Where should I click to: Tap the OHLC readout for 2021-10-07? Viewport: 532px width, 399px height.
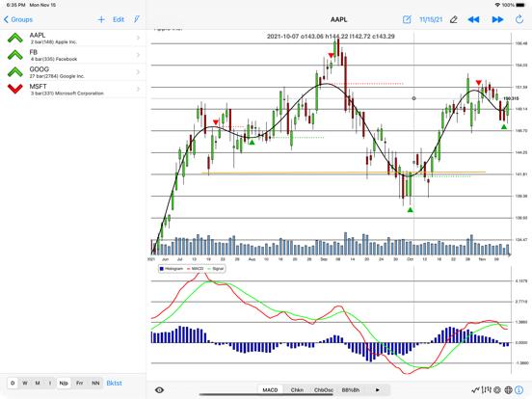[331, 37]
